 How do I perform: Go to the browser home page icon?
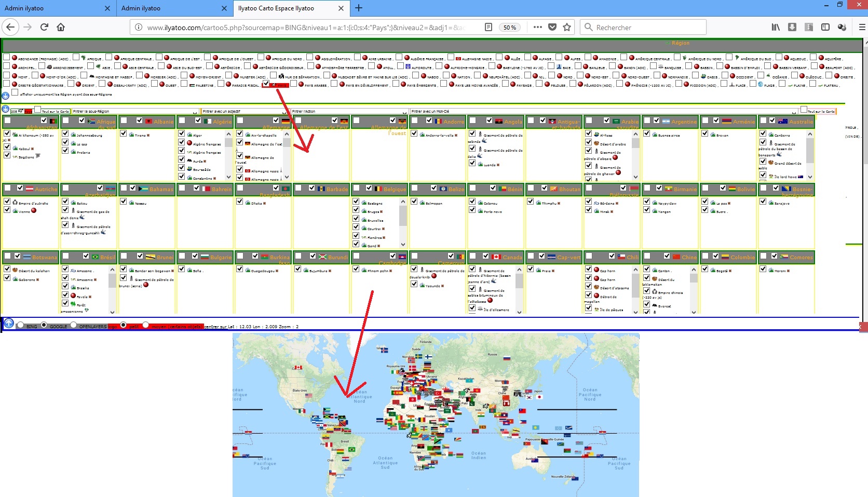pos(61,27)
